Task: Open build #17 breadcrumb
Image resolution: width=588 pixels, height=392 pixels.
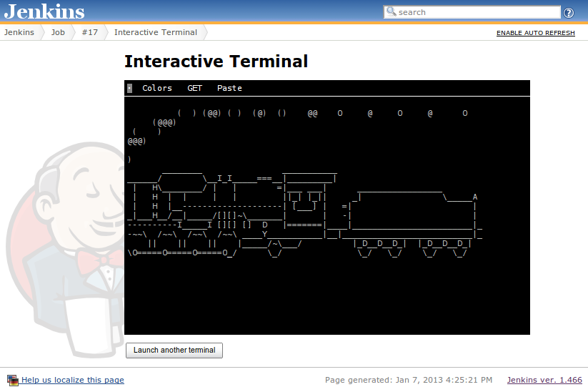Action: (89, 32)
